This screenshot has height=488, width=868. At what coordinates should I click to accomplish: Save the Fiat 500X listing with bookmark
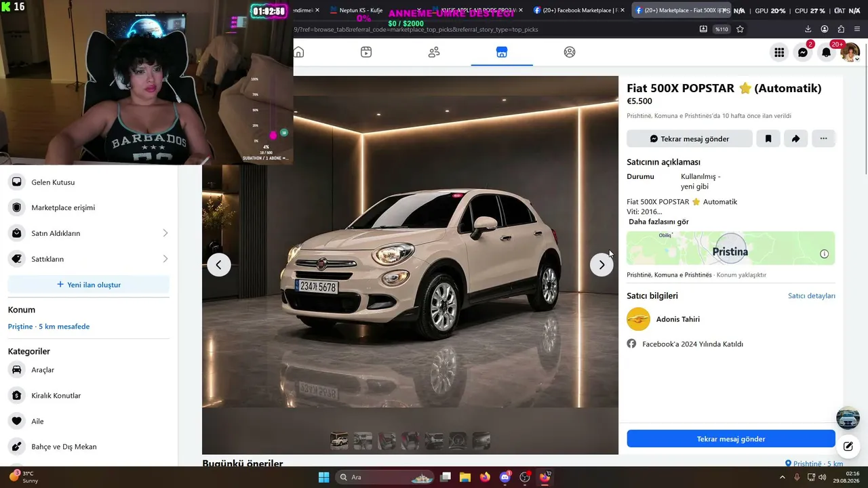[x=768, y=138]
